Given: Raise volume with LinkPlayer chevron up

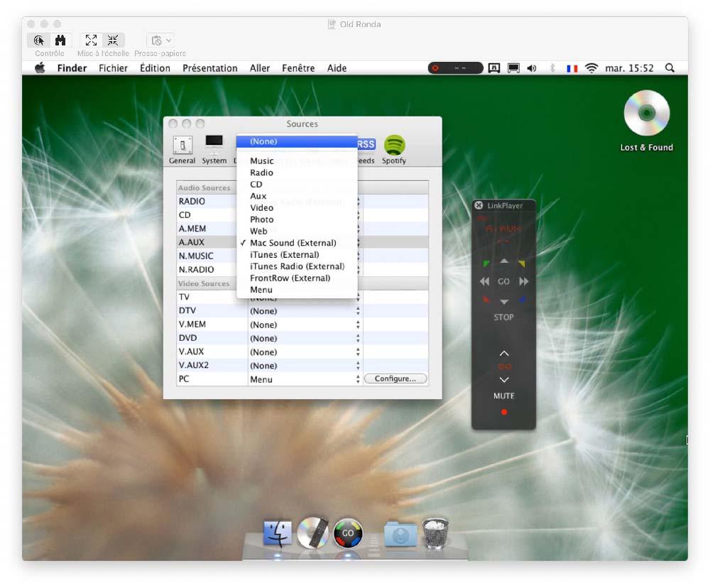Looking at the screenshot, I should 504,354.
